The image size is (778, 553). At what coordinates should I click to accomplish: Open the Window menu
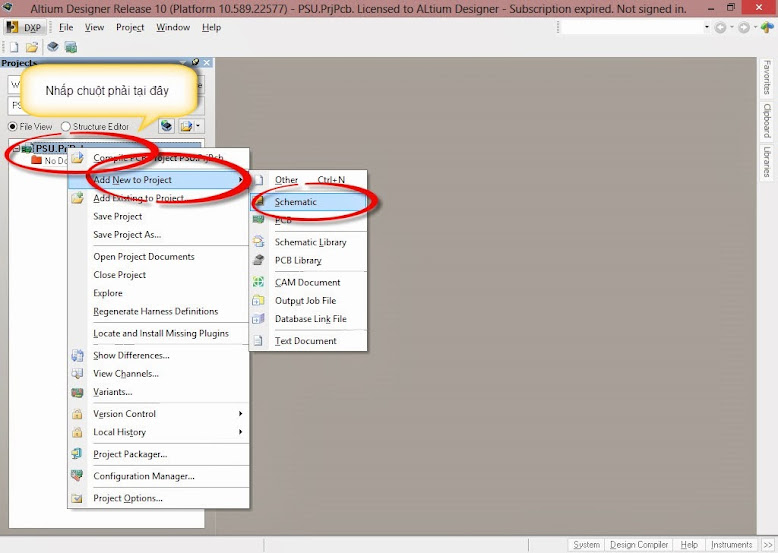(x=173, y=27)
